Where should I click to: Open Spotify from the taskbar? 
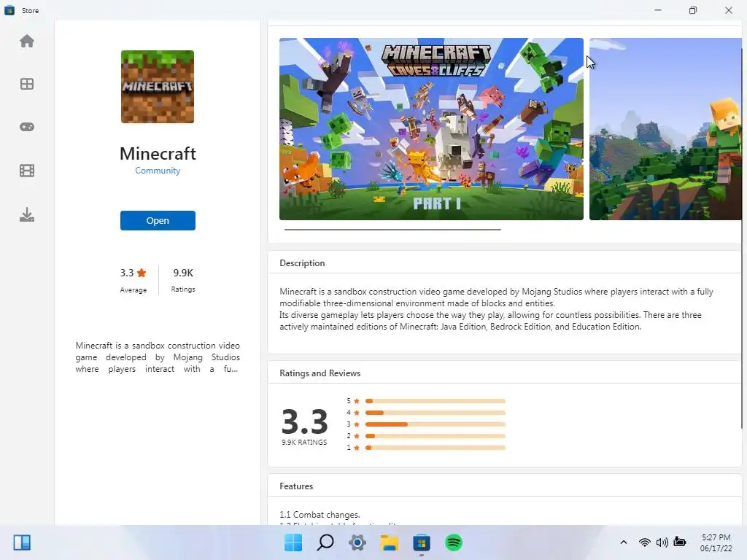(x=454, y=542)
